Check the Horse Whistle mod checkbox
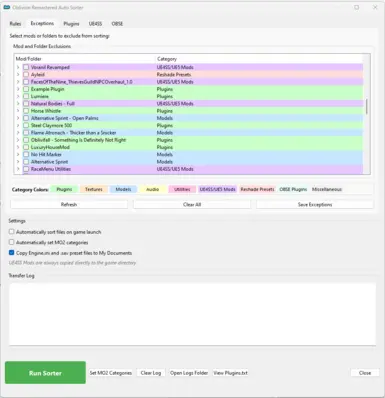385x398 pixels. point(26,111)
